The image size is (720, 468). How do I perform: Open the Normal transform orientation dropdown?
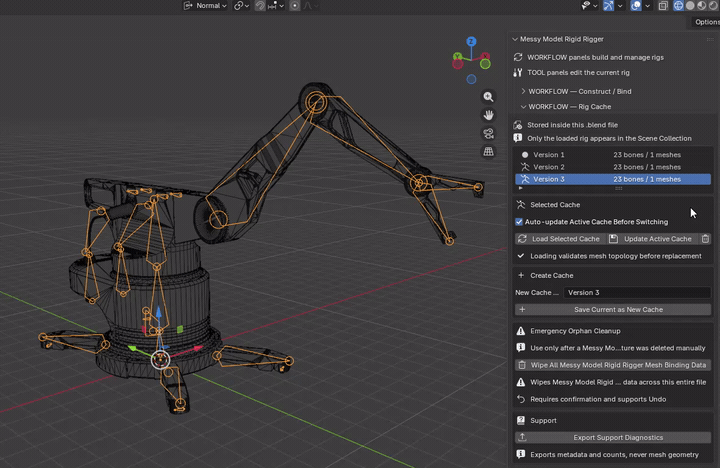205,6
